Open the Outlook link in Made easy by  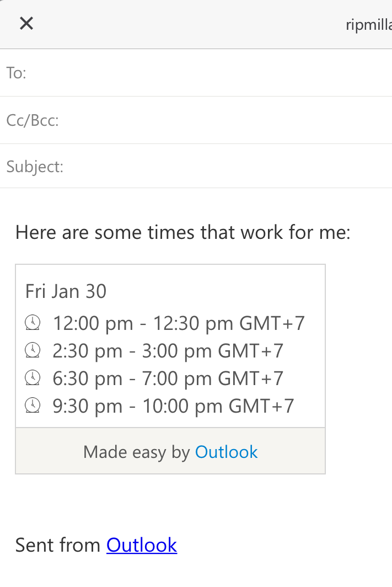226,452
